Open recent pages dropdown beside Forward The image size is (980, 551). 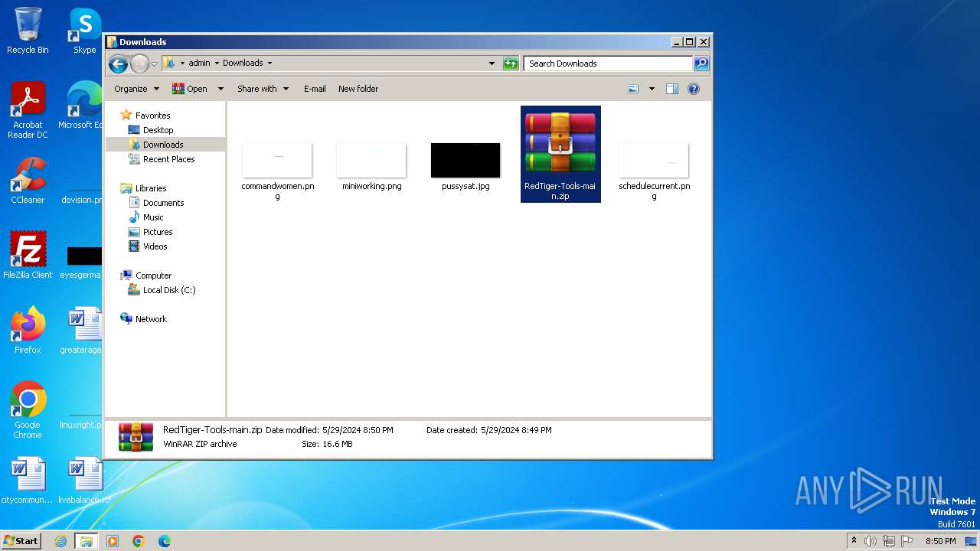(x=154, y=64)
